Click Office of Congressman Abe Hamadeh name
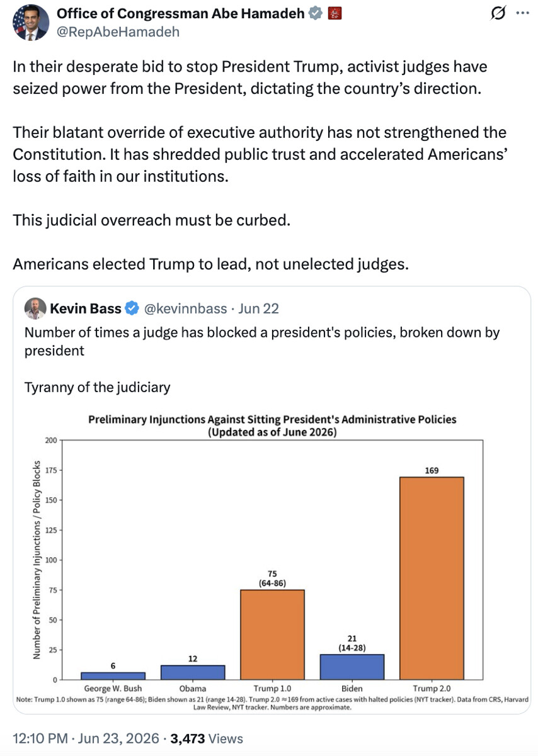The height and width of the screenshot is (756, 538). [182, 13]
